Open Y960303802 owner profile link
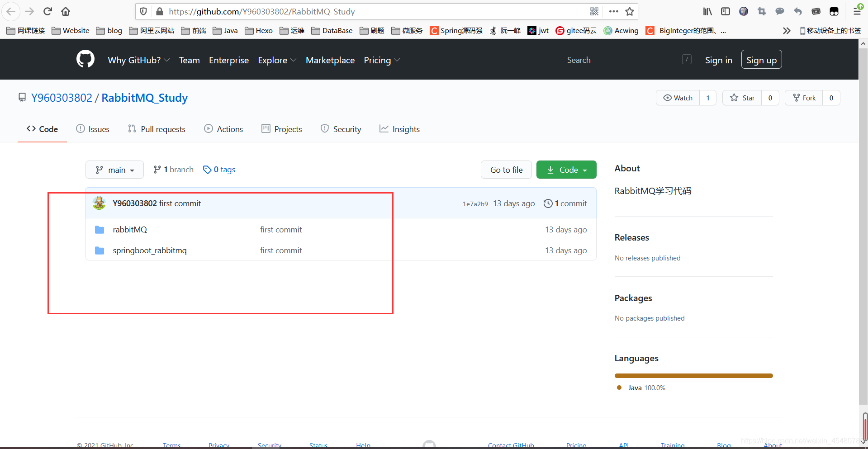This screenshot has height=449, width=868. (x=62, y=98)
